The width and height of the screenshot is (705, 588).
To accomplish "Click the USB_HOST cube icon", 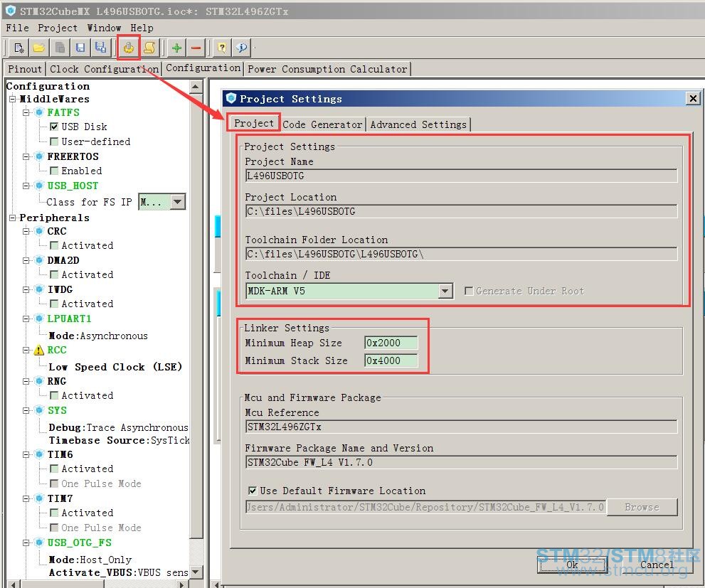I will tap(39, 186).
